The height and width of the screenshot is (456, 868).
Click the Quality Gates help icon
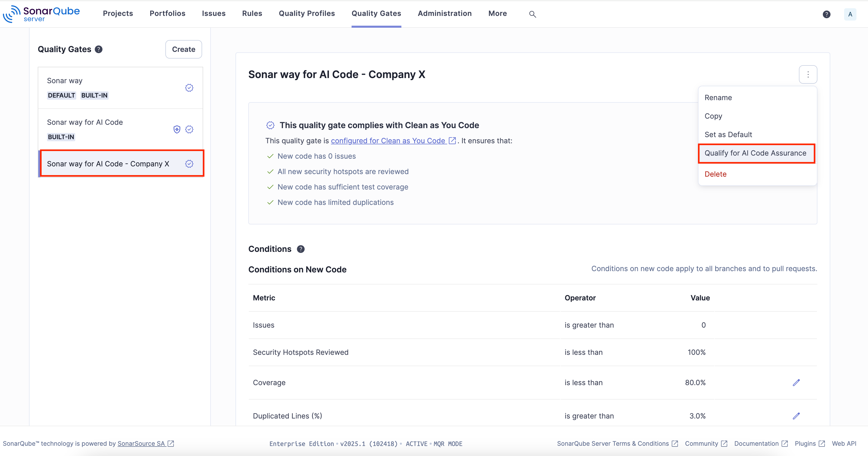[x=98, y=49]
